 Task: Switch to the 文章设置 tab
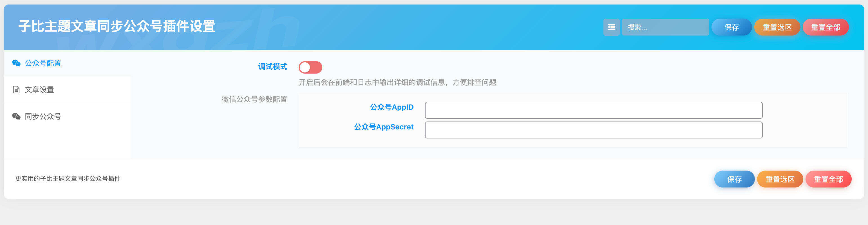pos(67,90)
